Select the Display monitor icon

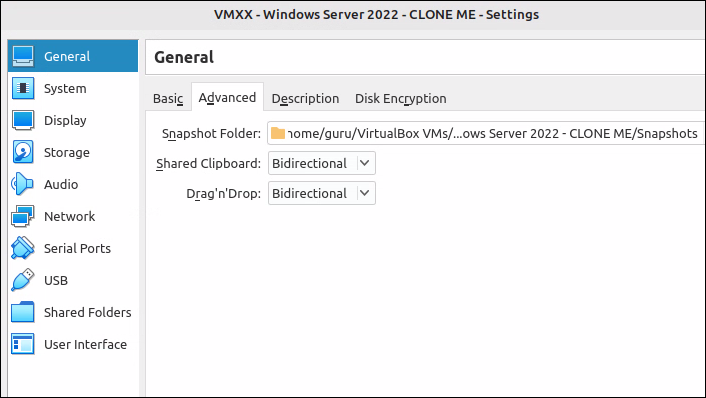tap(23, 120)
